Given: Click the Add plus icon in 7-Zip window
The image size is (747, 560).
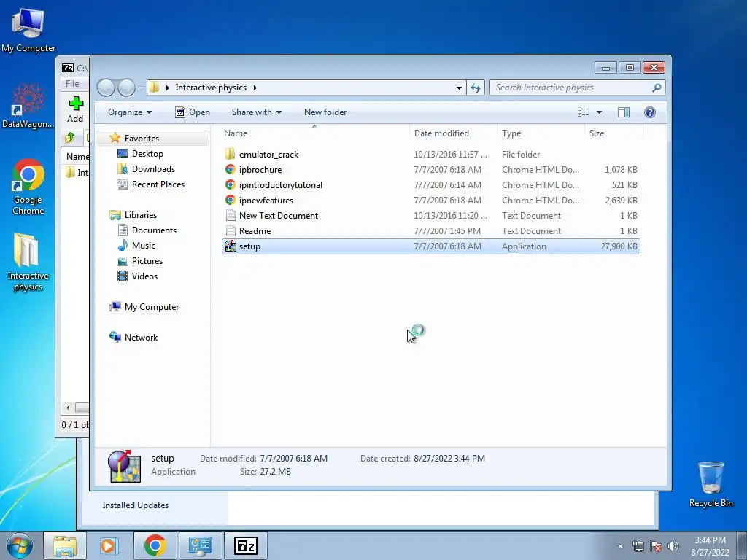Looking at the screenshot, I should 75,104.
